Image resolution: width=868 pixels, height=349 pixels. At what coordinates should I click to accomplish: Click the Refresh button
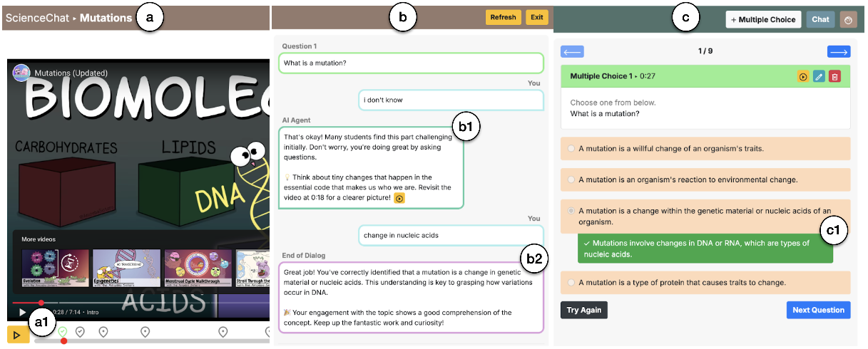(503, 18)
